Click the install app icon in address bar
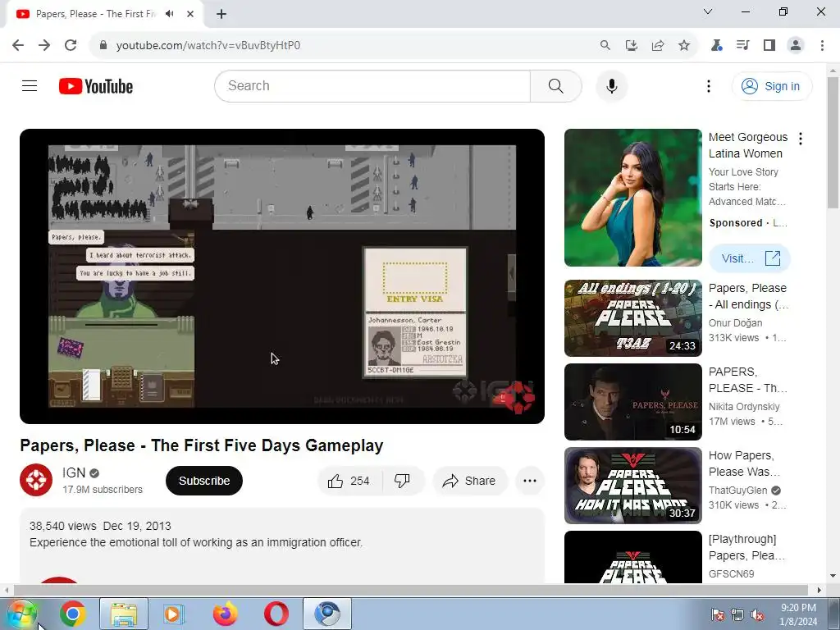The image size is (840, 630). coord(631,45)
